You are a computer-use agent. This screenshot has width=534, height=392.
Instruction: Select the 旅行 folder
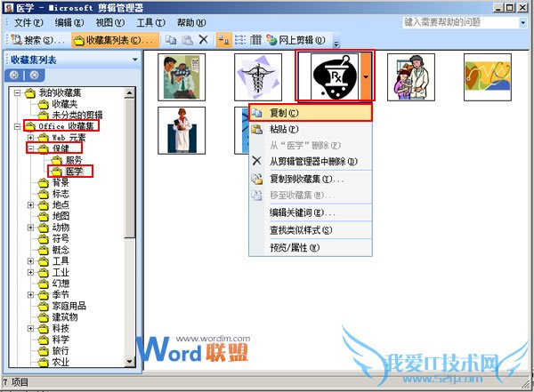(53, 350)
